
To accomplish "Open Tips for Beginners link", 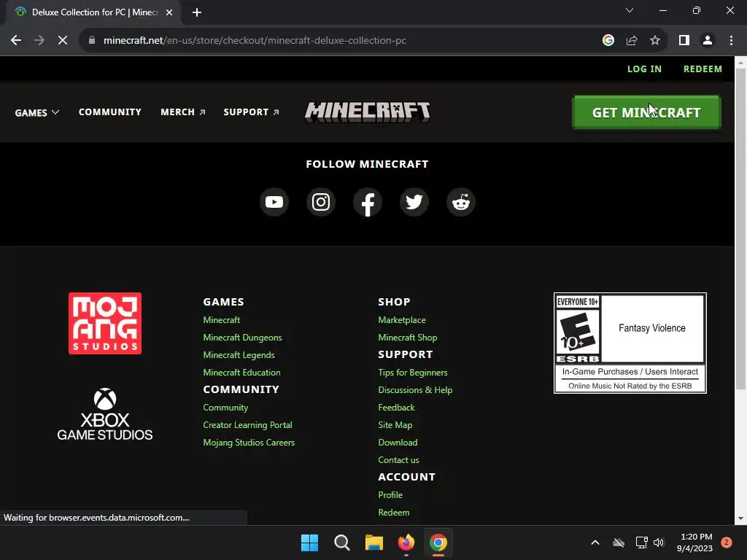I will [413, 373].
